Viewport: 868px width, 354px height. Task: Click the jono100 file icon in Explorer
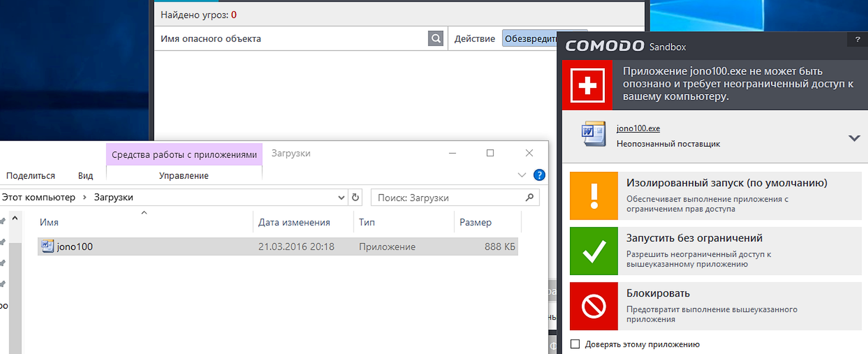pyautogui.click(x=47, y=246)
